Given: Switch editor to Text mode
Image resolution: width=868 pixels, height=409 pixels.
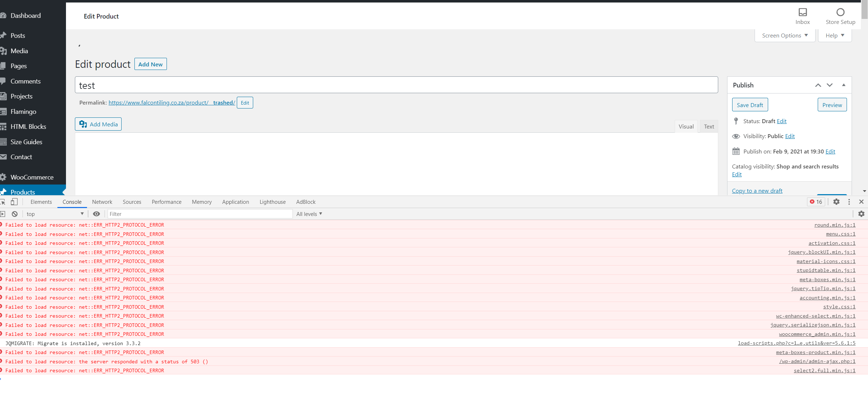Looking at the screenshot, I should (x=709, y=127).
